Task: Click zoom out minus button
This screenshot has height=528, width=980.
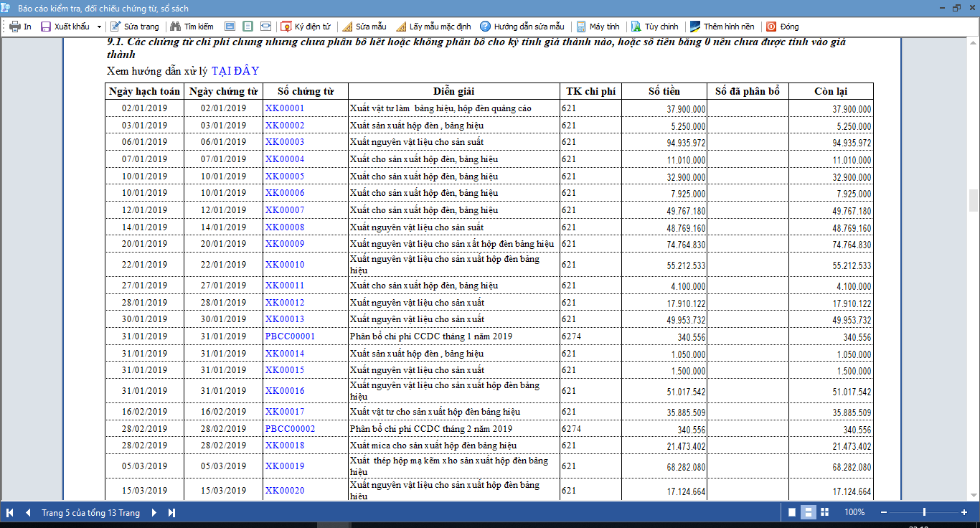Action: click(x=884, y=512)
